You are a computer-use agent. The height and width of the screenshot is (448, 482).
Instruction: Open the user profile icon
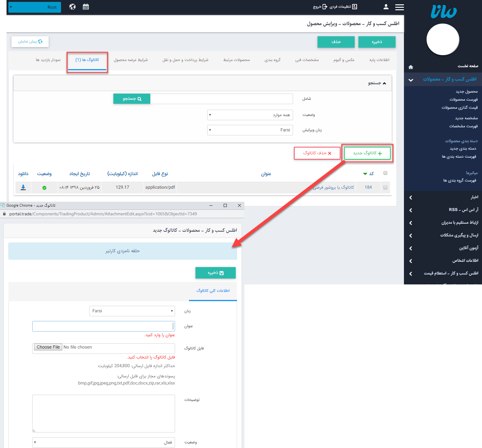(386, 7)
